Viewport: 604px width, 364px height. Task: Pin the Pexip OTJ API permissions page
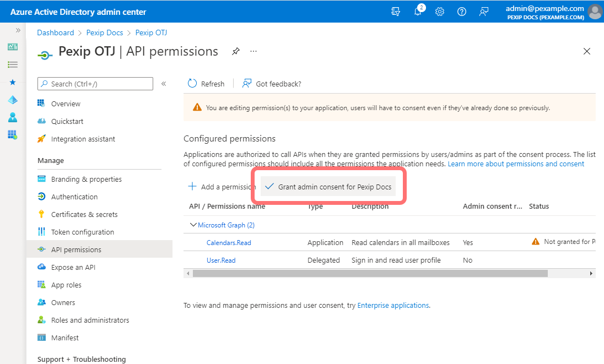tap(236, 51)
